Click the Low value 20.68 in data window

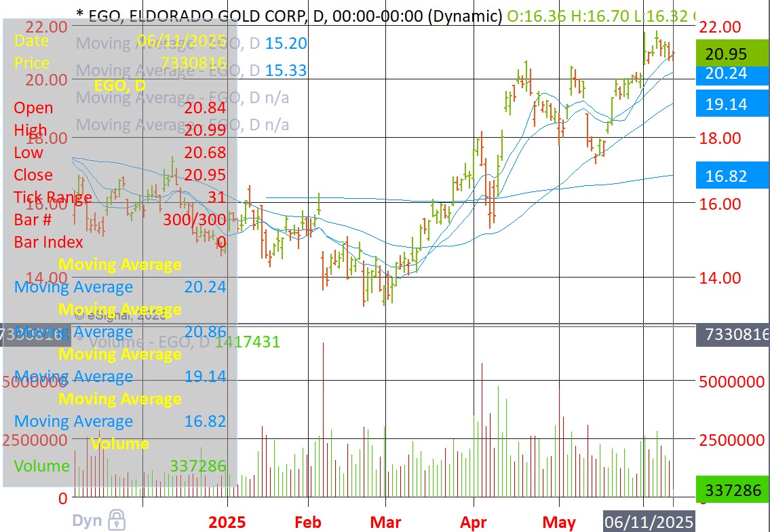coord(206,152)
